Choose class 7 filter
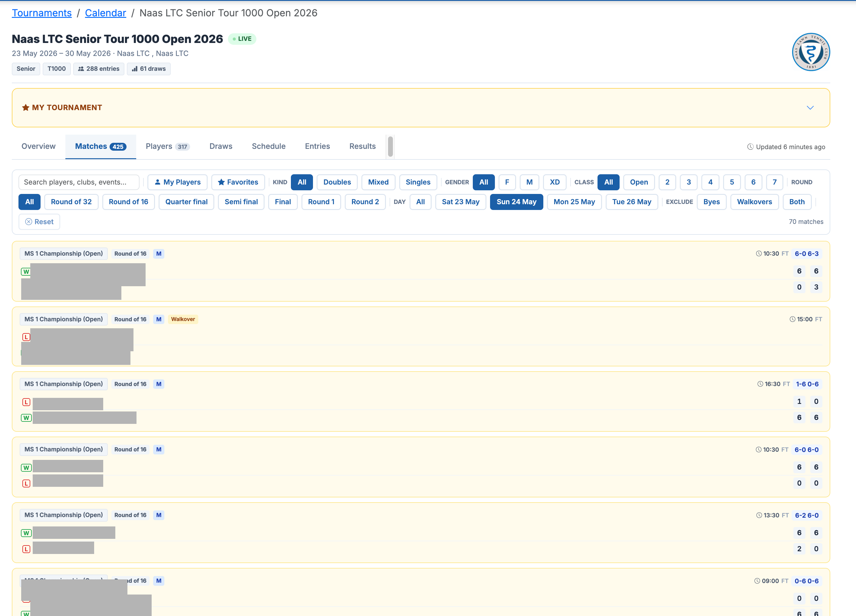This screenshot has width=856, height=616. [775, 182]
